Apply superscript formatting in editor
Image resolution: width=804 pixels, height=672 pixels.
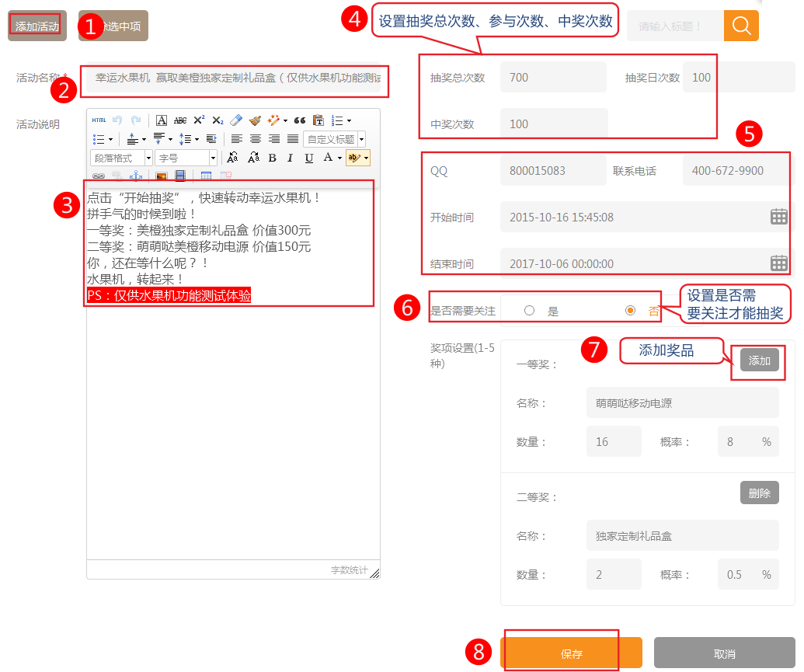(x=199, y=120)
